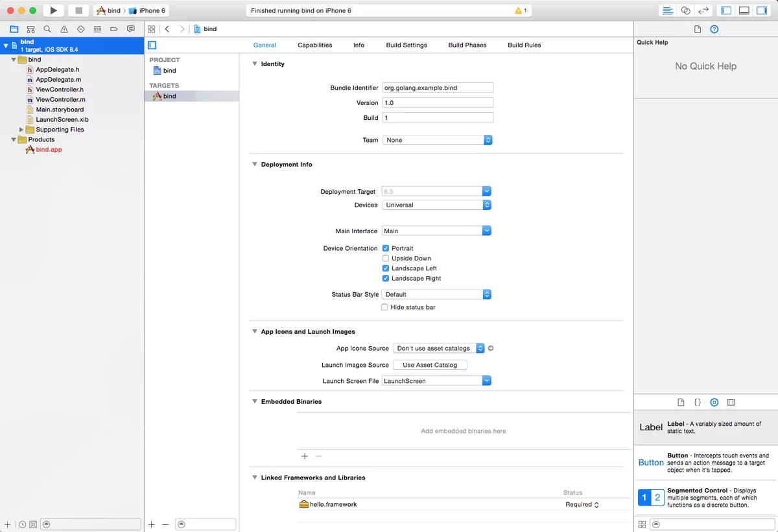Show the Object library
778x532 pixels.
714,402
